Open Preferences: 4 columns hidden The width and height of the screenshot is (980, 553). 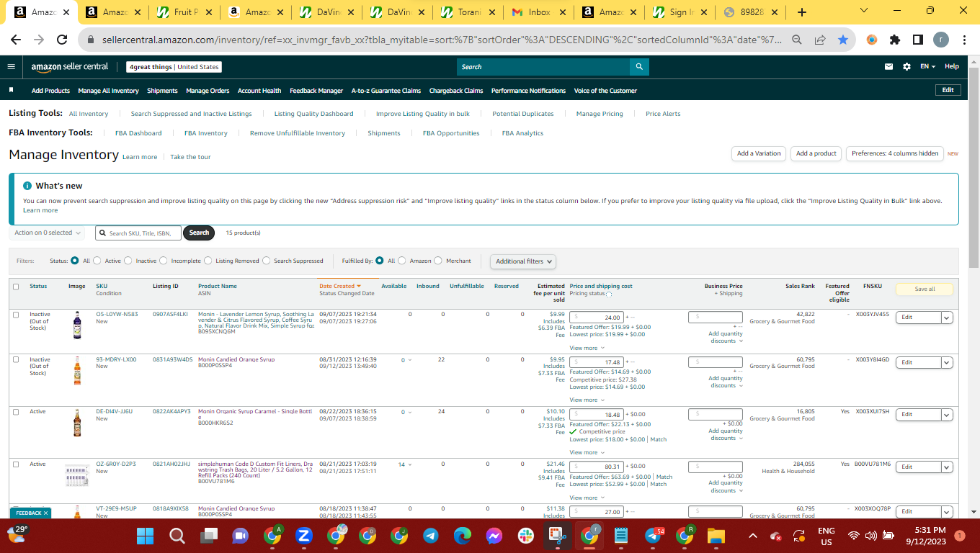pyautogui.click(x=895, y=153)
